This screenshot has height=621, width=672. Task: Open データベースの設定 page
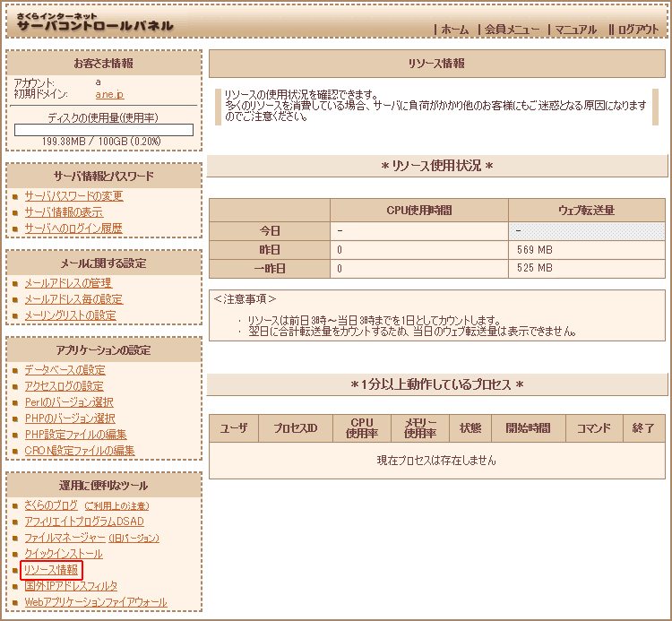tap(65, 370)
